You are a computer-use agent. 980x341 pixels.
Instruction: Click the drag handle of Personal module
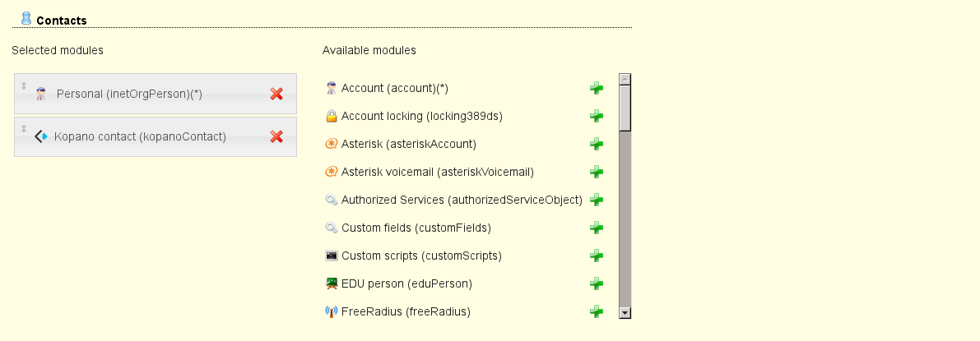click(x=24, y=86)
